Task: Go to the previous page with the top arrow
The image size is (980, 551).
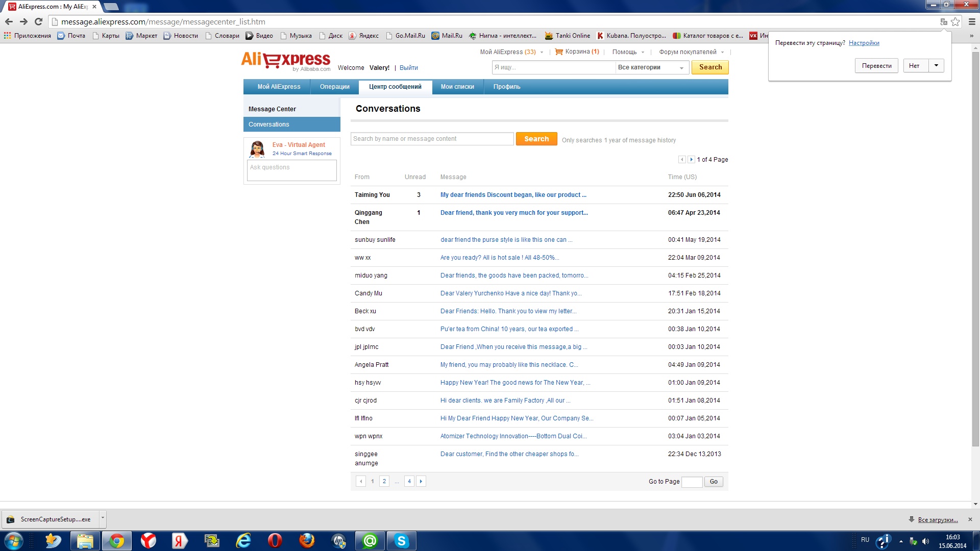Action: tap(682, 160)
